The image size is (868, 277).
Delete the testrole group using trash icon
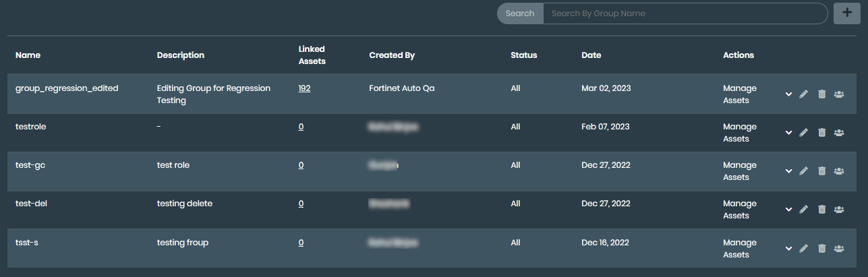pyautogui.click(x=821, y=133)
